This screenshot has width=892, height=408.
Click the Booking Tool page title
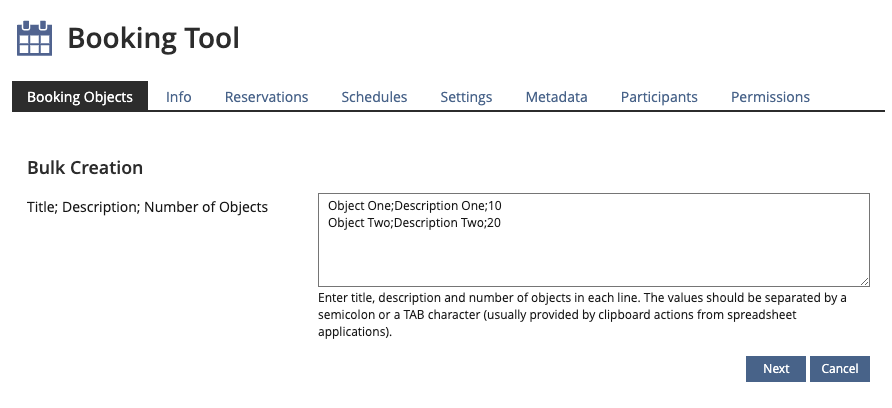[153, 39]
